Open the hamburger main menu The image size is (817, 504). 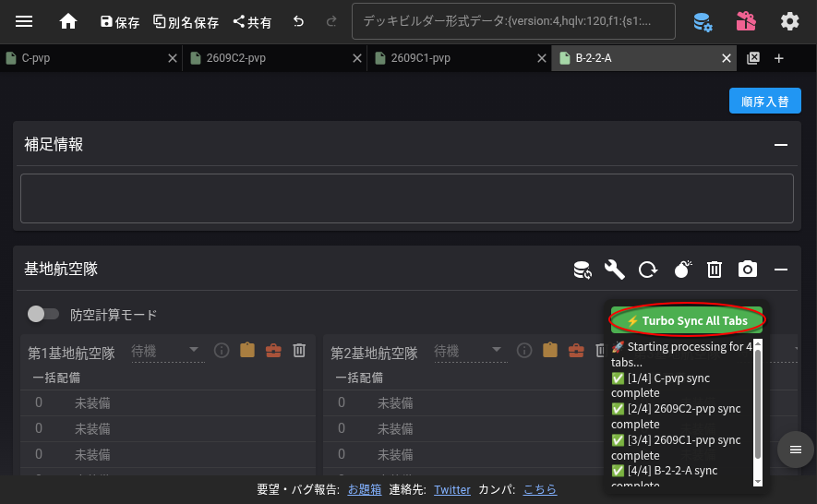(24, 21)
